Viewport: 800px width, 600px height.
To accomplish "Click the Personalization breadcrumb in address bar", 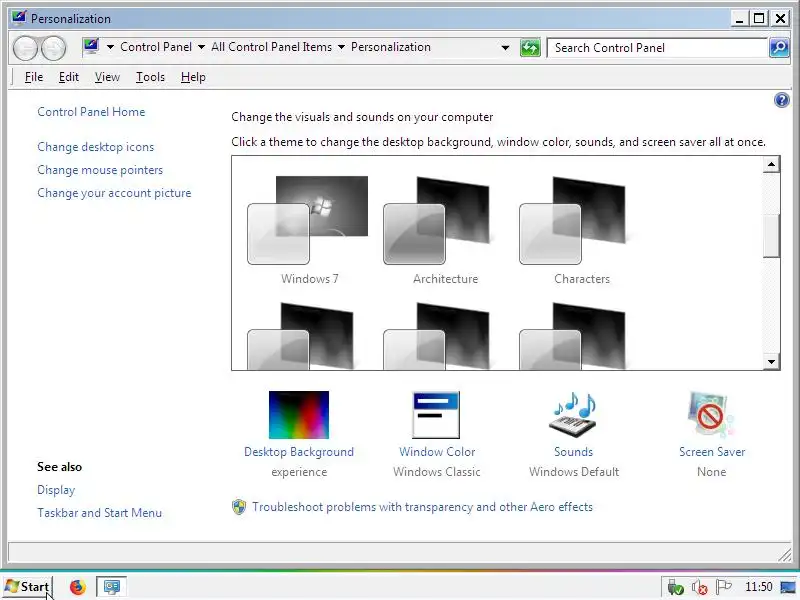I will pyautogui.click(x=391, y=47).
